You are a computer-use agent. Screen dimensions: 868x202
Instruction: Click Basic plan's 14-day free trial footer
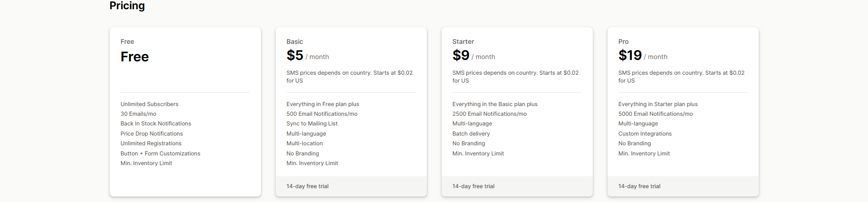coord(307,186)
